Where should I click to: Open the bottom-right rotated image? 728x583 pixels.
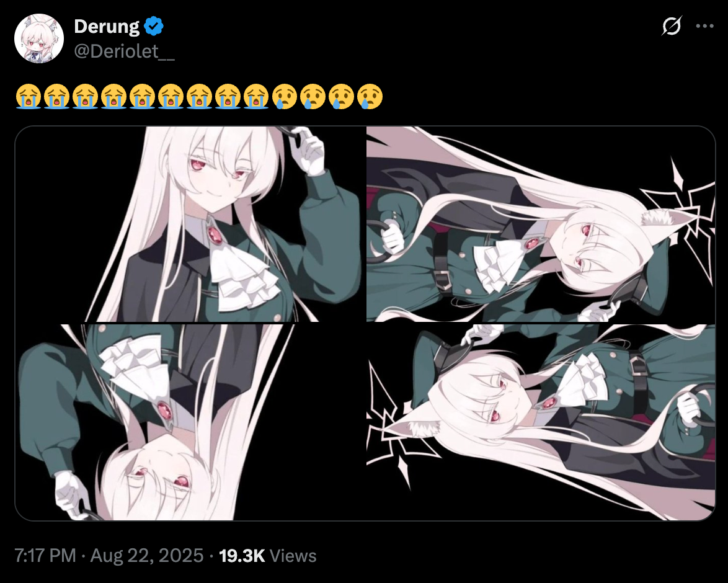click(x=541, y=422)
